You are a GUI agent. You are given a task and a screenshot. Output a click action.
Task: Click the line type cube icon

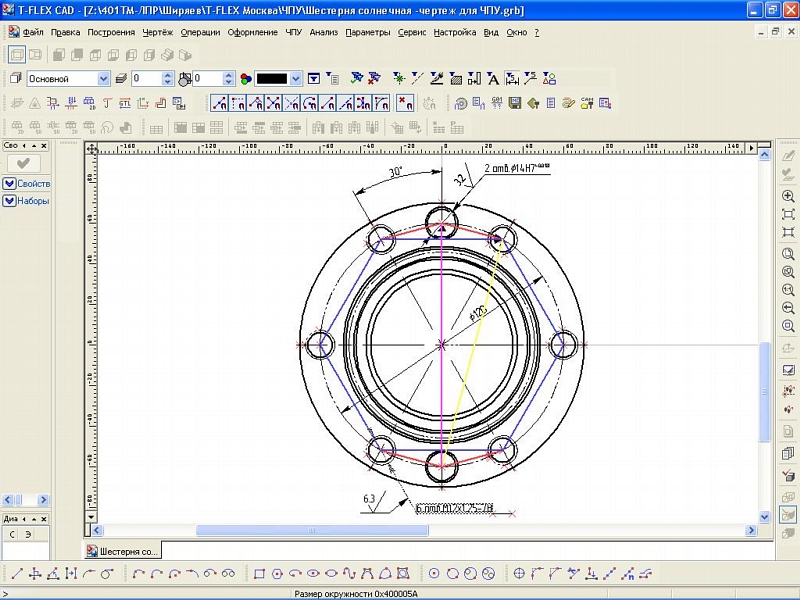[x=16, y=79]
